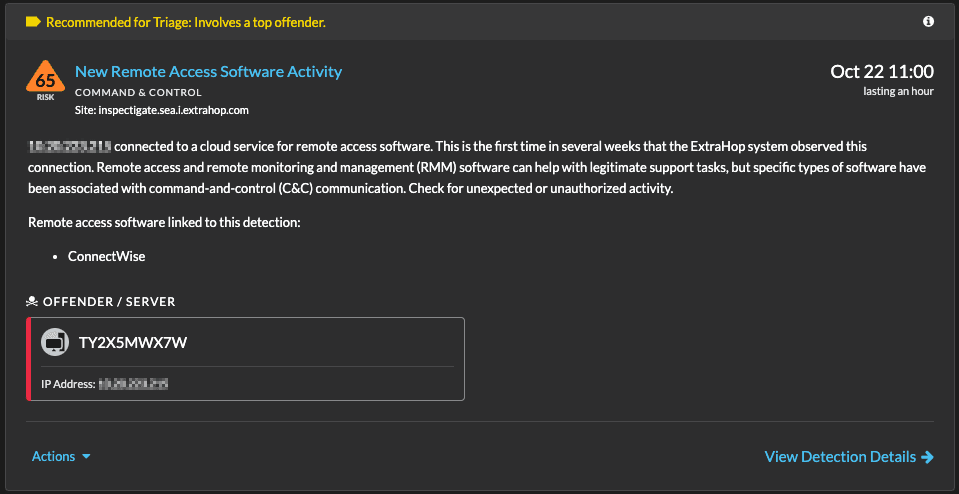Select the device name TY2X5MWX7W
The height and width of the screenshot is (494, 959).
click(x=133, y=343)
